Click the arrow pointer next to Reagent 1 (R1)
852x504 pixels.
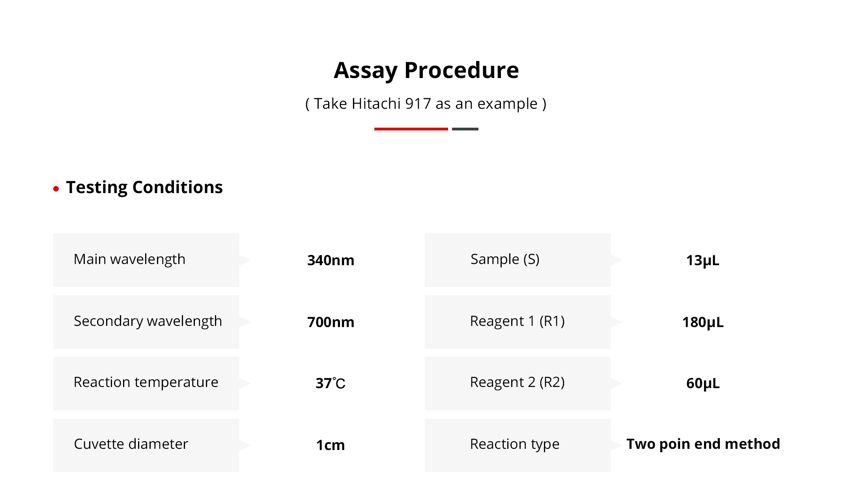point(616,322)
